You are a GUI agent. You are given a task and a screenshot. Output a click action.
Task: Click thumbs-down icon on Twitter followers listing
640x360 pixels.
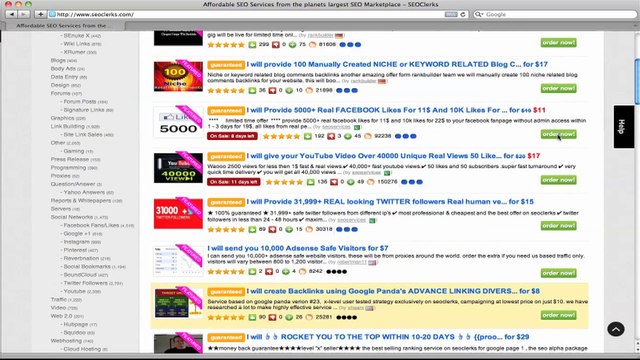[x=272, y=229]
